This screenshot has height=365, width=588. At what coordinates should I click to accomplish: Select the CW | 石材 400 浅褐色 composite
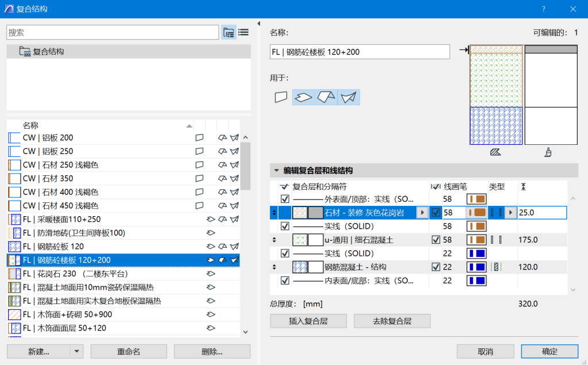click(x=124, y=192)
